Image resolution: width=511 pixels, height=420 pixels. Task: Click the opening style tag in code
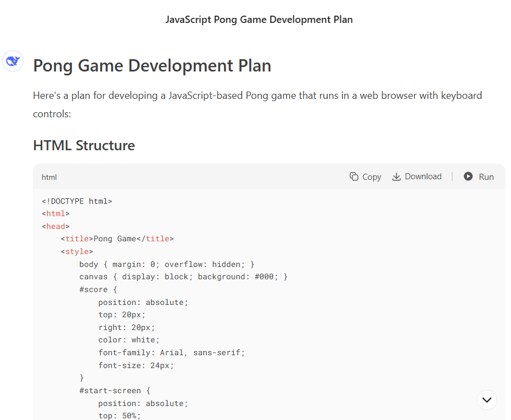[77, 251]
